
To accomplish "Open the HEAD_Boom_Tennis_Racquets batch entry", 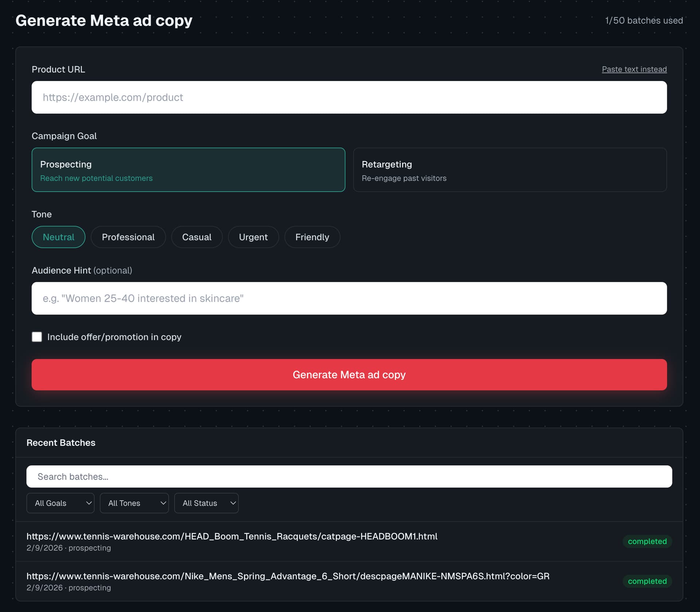I will 232,536.
